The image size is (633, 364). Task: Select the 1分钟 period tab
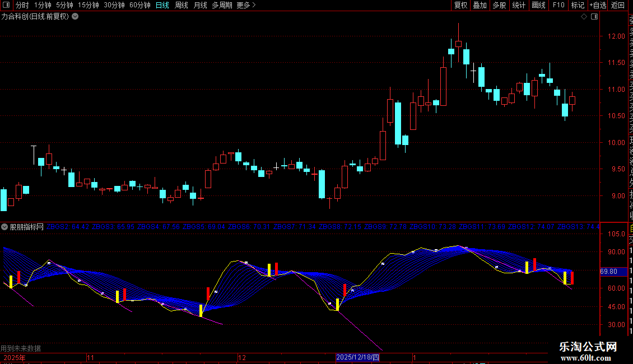(x=43, y=5)
